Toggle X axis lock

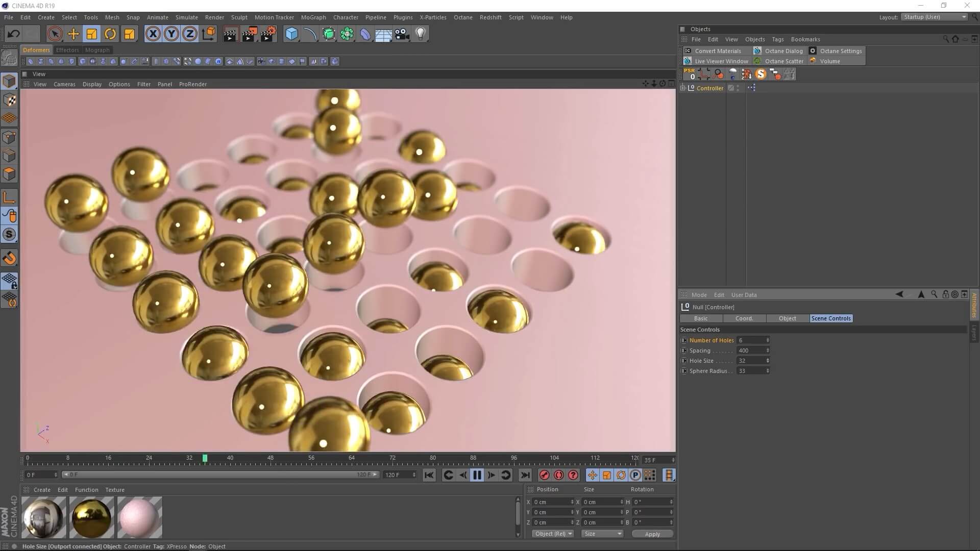(153, 34)
